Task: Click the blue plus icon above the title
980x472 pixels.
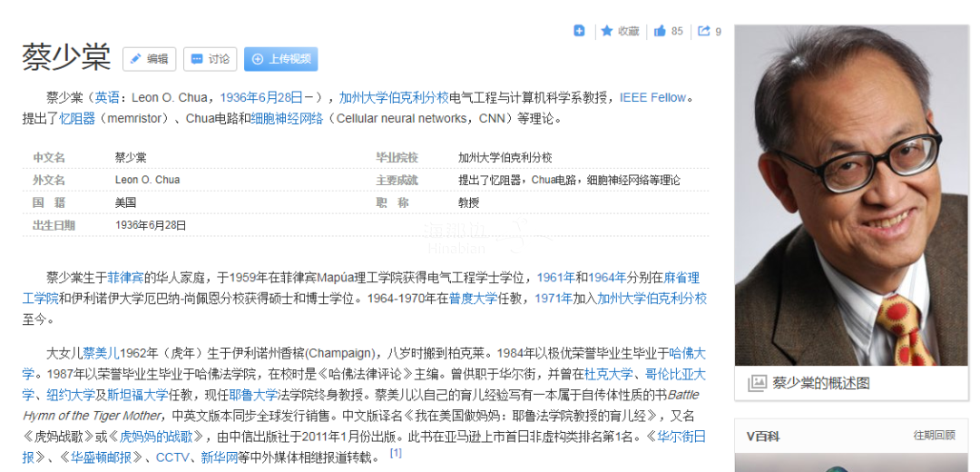Action: click(580, 31)
